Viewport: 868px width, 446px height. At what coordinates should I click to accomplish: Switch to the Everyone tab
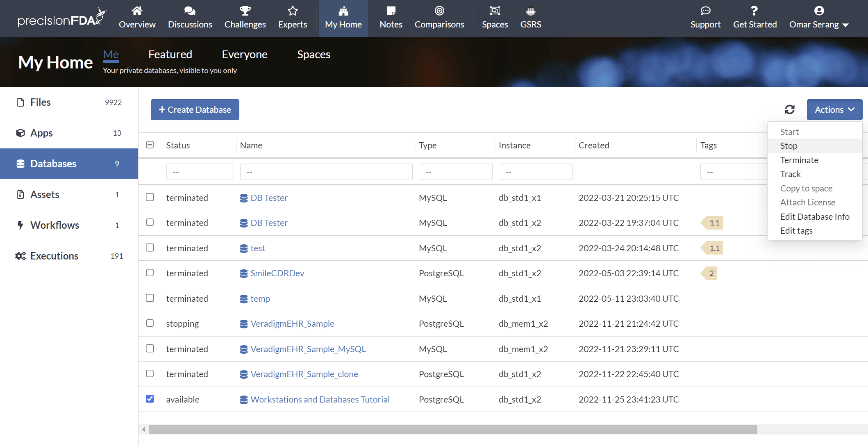[x=244, y=55]
